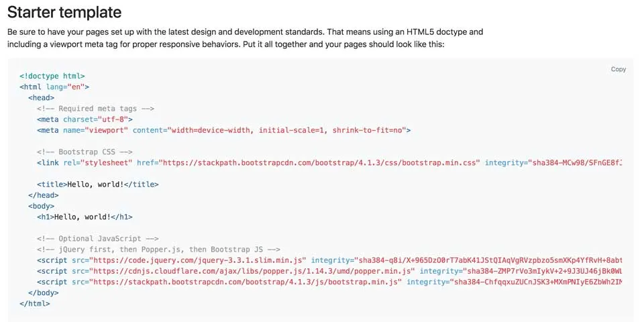Click the closing html tag
644x322 pixels.
(35, 303)
